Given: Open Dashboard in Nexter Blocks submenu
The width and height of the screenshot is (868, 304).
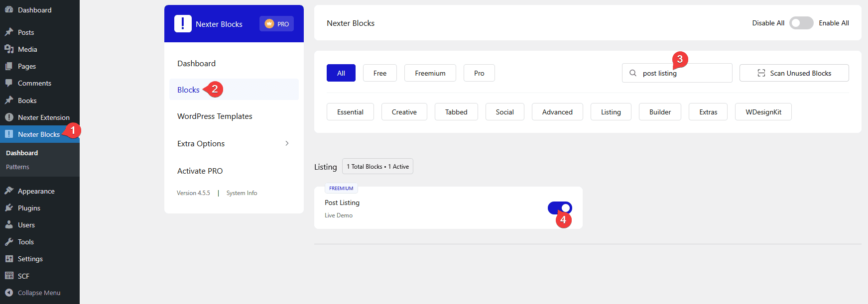Looking at the screenshot, I should pos(22,153).
